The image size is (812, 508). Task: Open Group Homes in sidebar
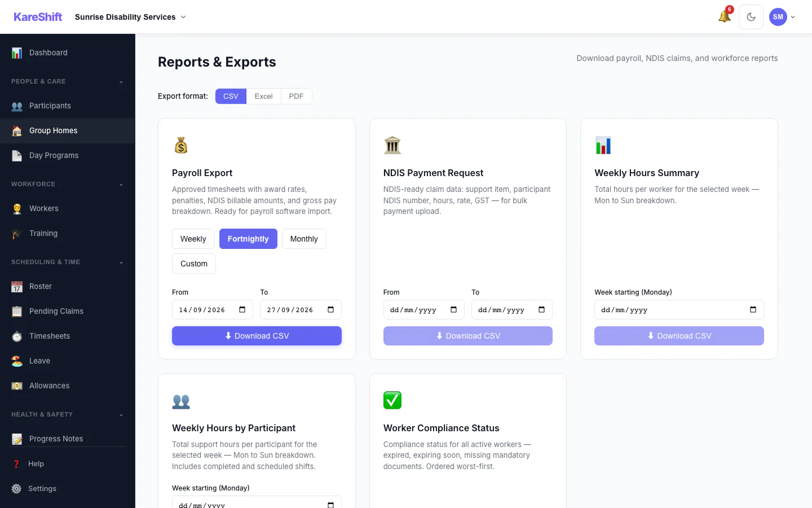tap(68, 130)
